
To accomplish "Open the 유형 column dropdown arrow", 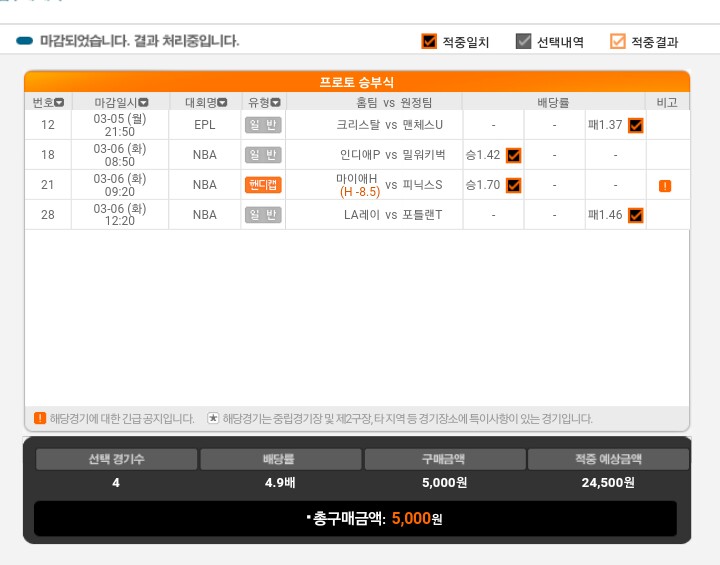I will tap(276, 102).
